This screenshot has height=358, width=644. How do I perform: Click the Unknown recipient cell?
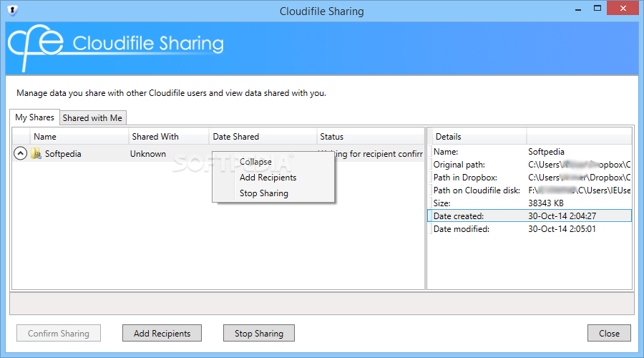[148, 154]
